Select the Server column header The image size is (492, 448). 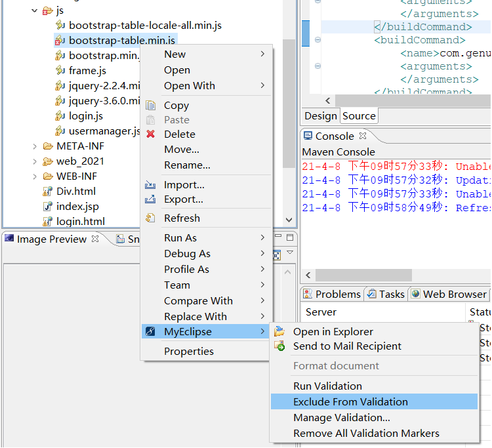(x=321, y=312)
